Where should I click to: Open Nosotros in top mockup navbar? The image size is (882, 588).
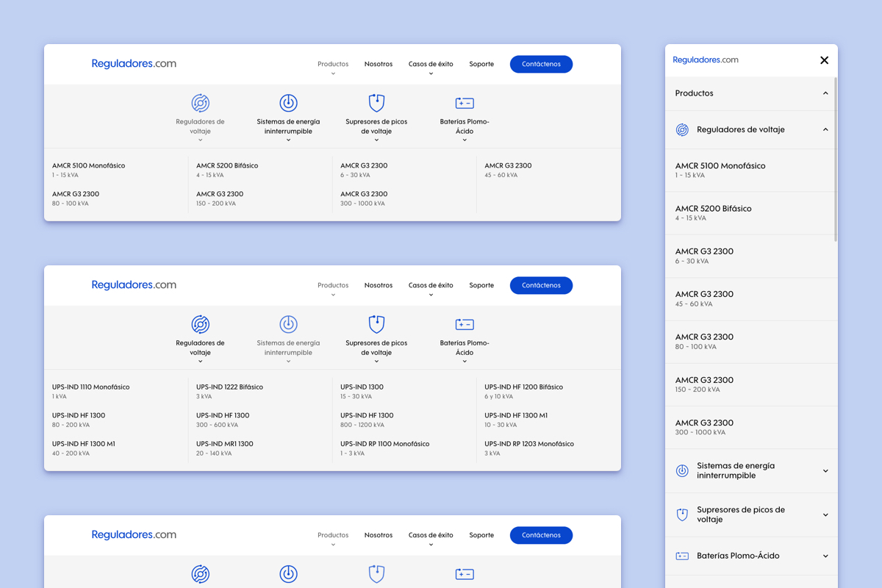pyautogui.click(x=379, y=64)
